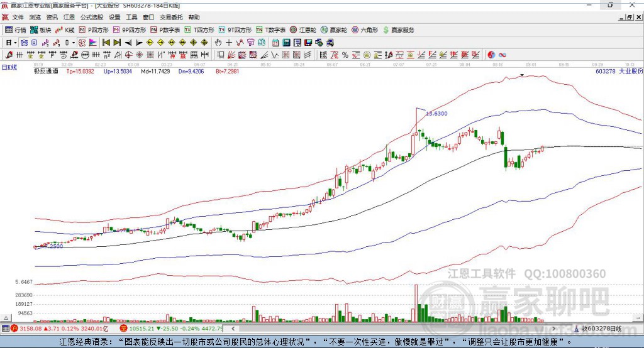
Task: Toggle the 极反 channel indicator button
Action: pos(82,43)
